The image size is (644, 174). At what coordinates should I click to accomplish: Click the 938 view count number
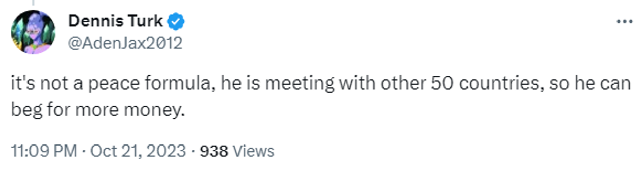coord(214,151)
